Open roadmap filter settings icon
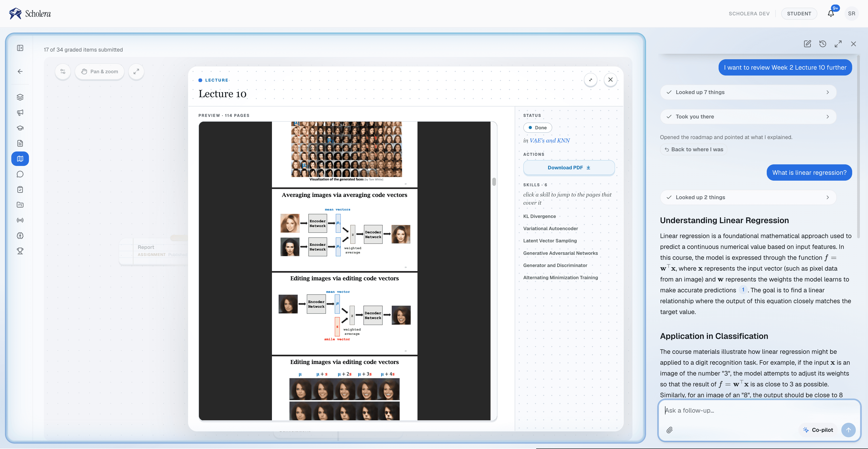This screenshot has height=449, width=868. [x=63, y=71]
